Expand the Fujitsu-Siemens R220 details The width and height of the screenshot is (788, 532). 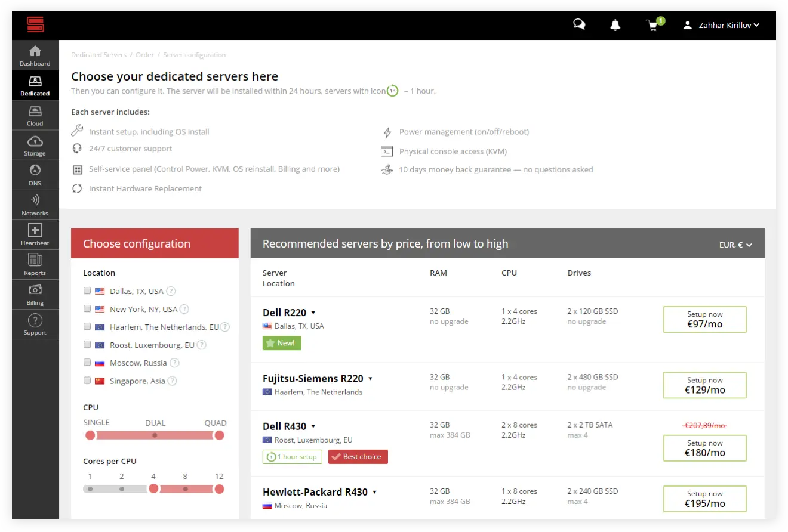370,379
